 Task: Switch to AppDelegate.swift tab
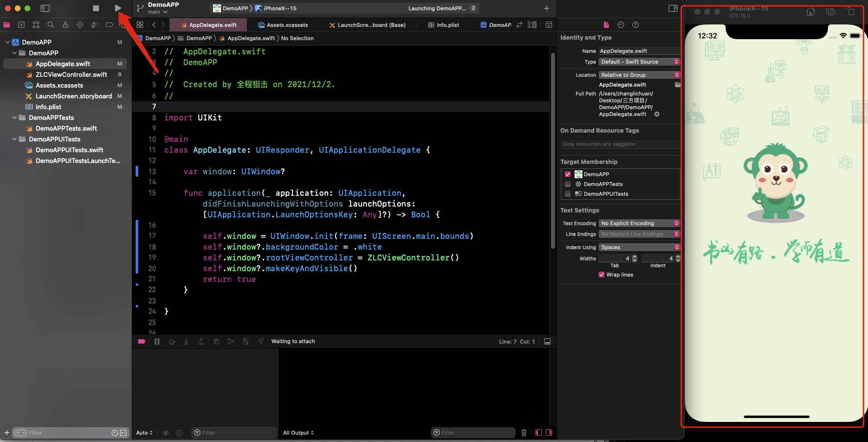tap(209, 25)
